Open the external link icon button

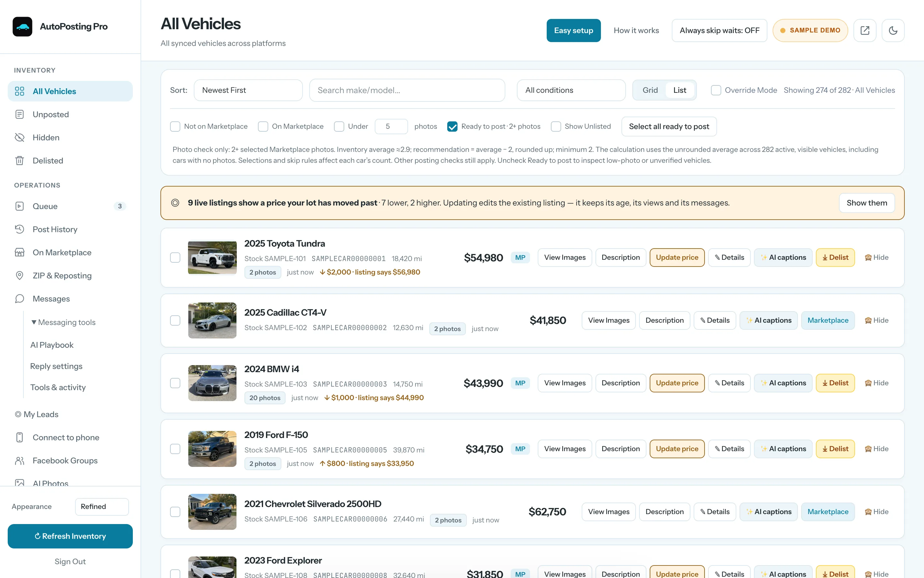click(x=865, y=31)
